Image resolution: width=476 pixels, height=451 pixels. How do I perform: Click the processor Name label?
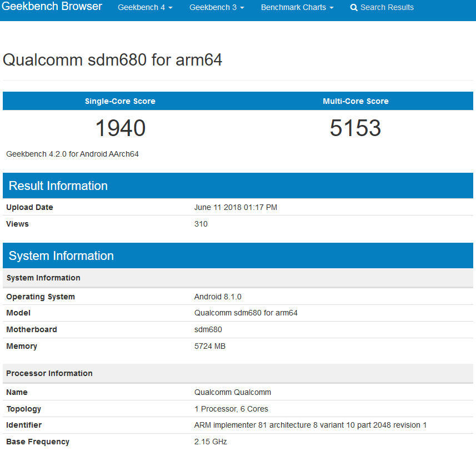[x=17, y=393]
